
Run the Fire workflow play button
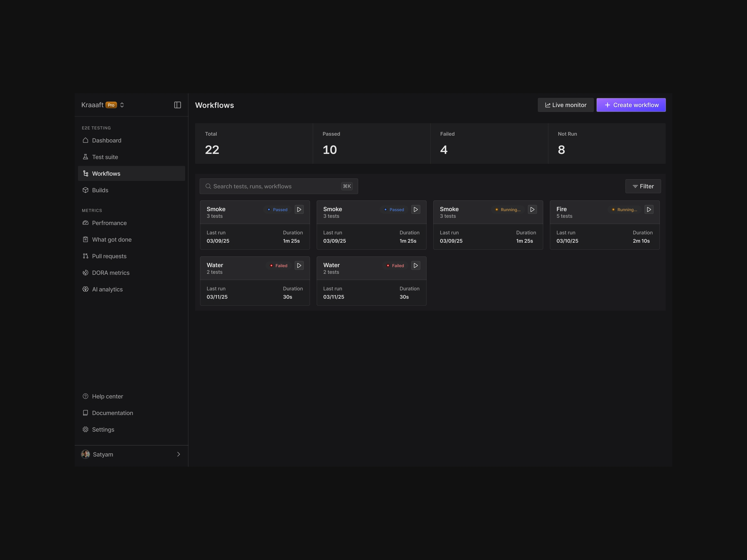tap(649, 210)
